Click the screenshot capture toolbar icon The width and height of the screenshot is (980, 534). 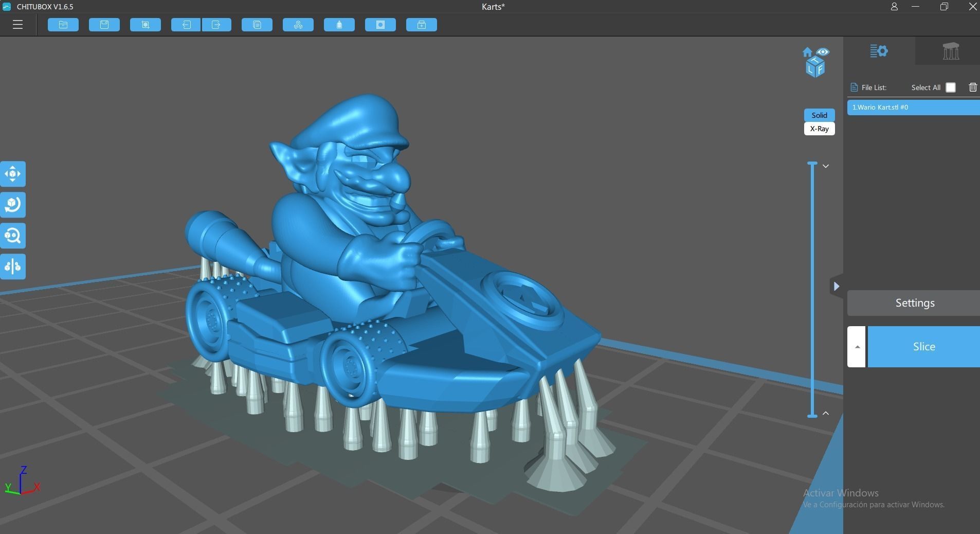pyautogui.click(x=146, y=25)
